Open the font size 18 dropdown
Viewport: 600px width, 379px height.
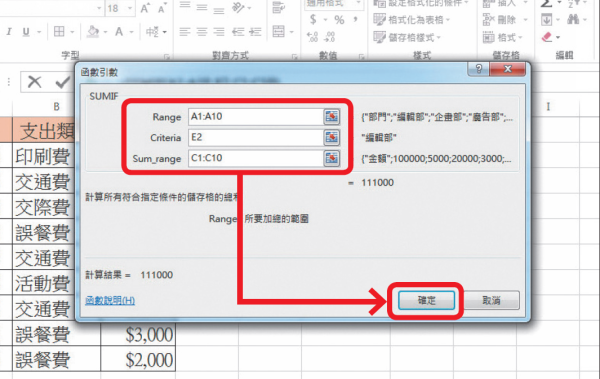[130, 8]
